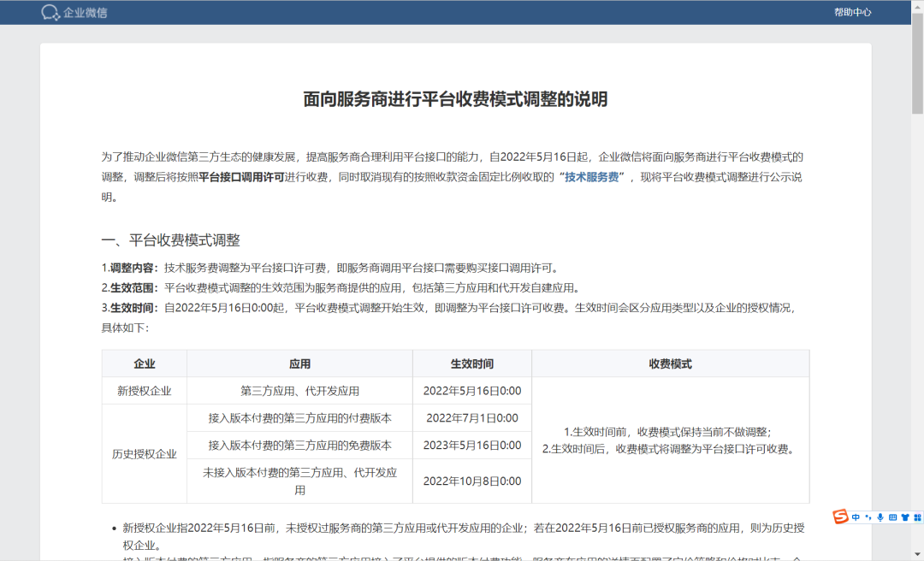
Task: Activate voice input with the microphone icon
Action: point(880,517)
